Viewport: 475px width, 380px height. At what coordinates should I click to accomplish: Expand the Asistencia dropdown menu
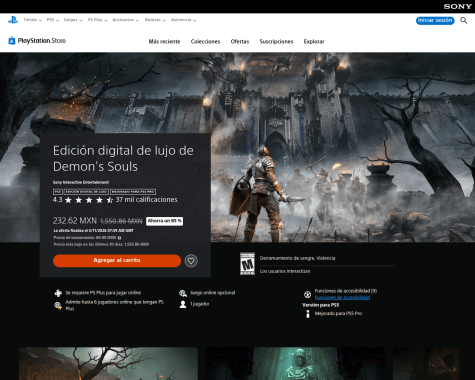[x=183, y=20]
